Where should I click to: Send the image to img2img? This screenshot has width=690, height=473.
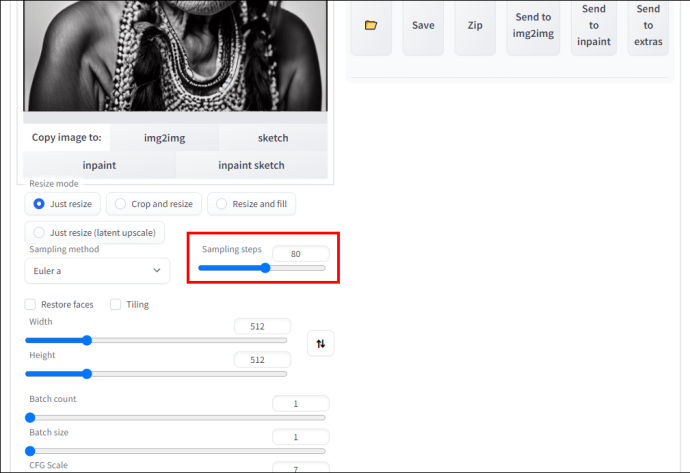533,26
